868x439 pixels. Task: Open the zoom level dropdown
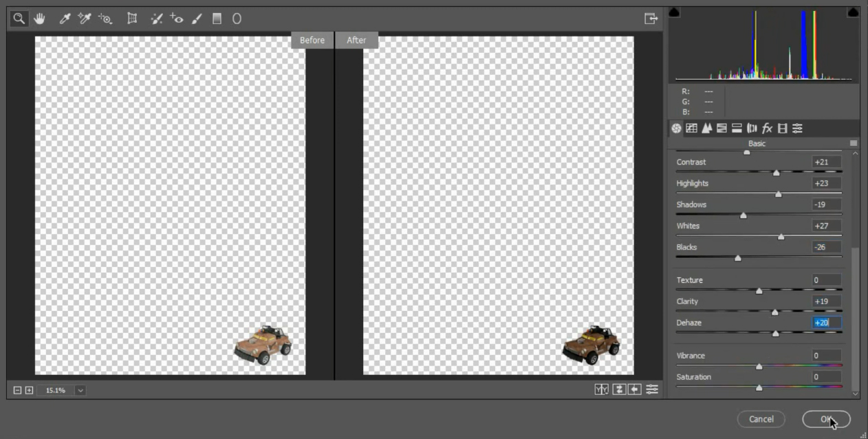(80, 390)
